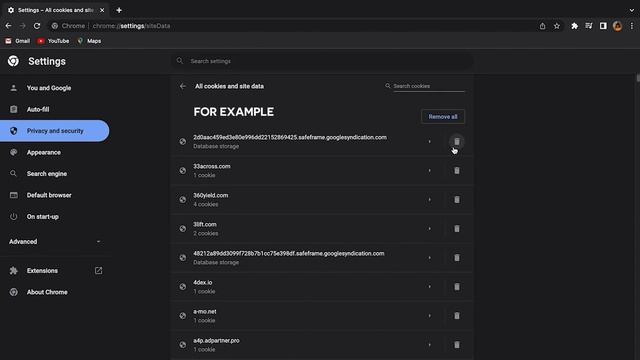Open the Extensions puzzle icon
The width and height of the screenshot is (640, 360).
[x=574, y=26]
